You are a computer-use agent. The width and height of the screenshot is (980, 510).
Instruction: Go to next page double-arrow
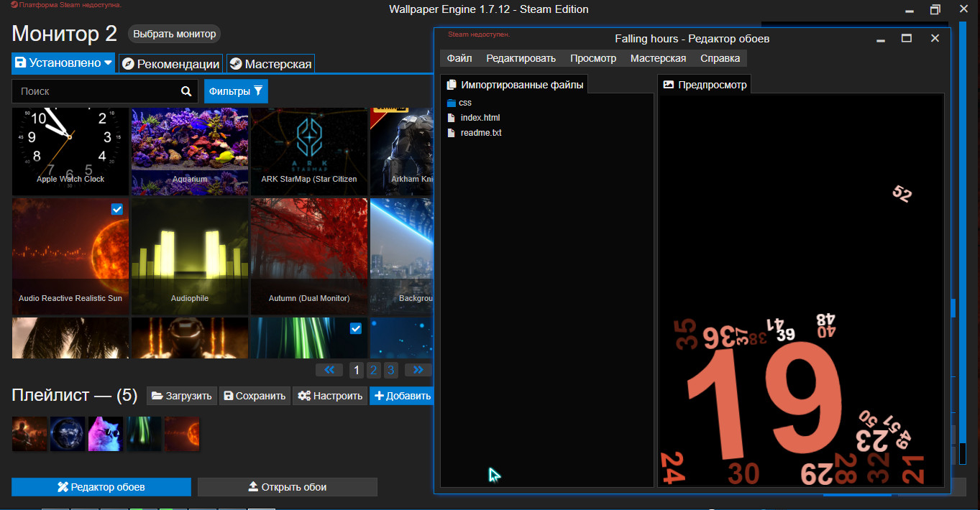coord(418,370)
